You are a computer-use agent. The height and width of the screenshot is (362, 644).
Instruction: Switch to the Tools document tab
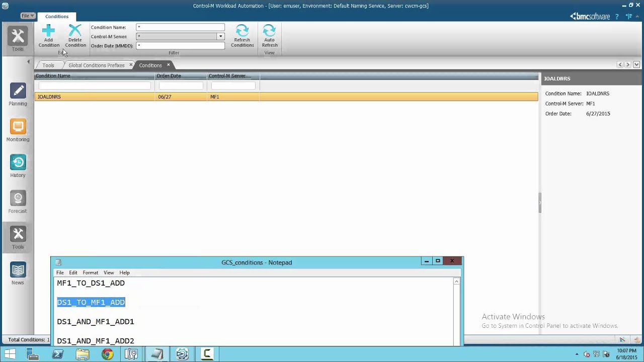pyautogui.click(x=48, y=65)
